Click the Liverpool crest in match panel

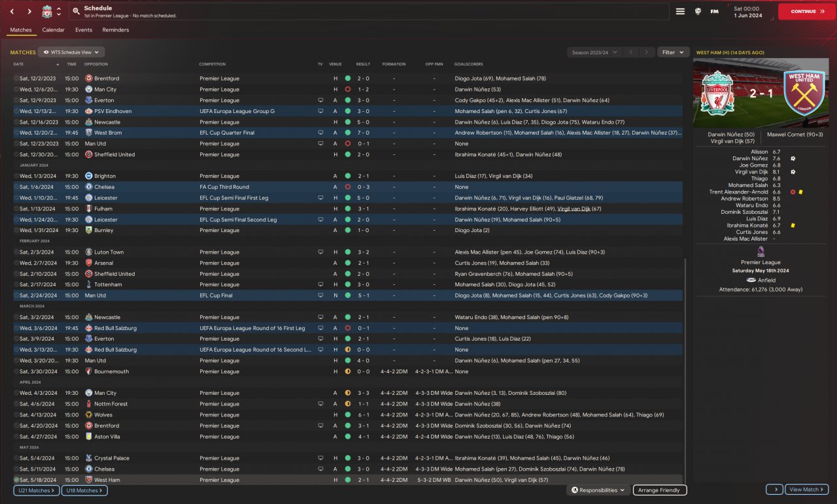(718, 93)
